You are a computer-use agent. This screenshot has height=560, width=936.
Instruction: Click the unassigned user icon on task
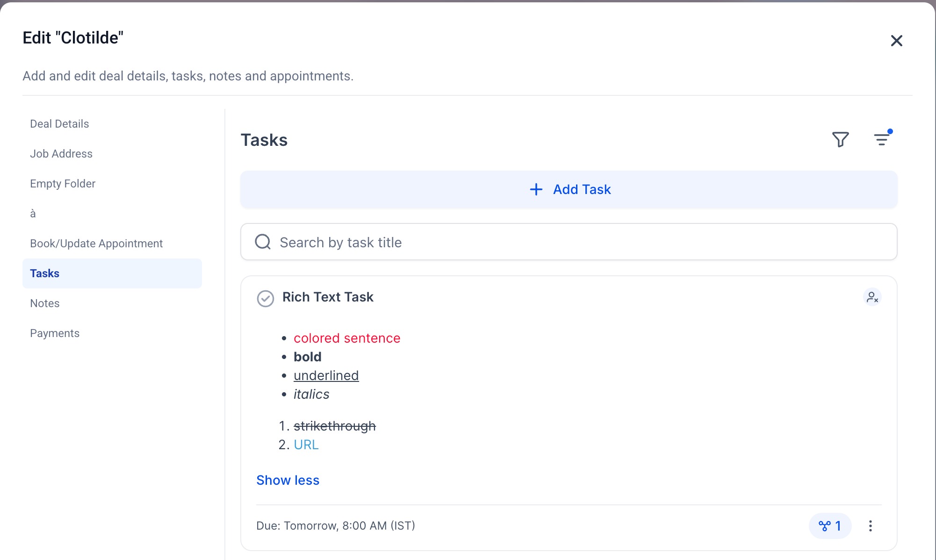click(872, 297)
